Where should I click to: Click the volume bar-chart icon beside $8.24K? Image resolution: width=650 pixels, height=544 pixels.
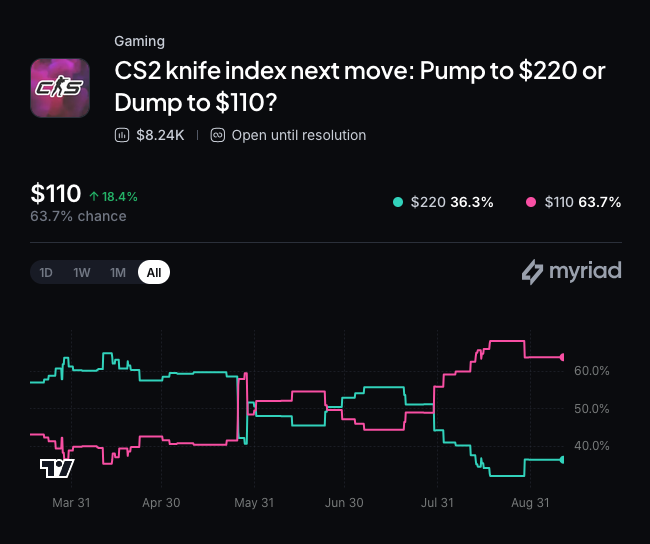point(122,135)
